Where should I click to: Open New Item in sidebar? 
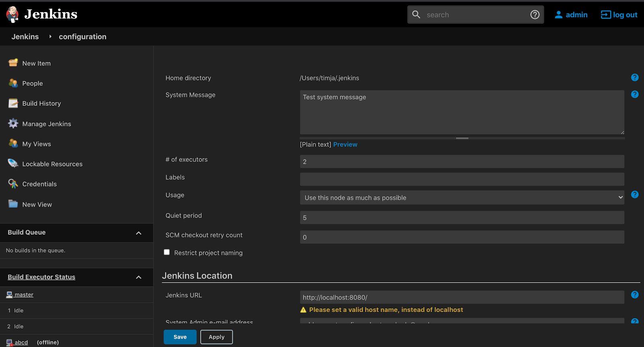(37, 63)
